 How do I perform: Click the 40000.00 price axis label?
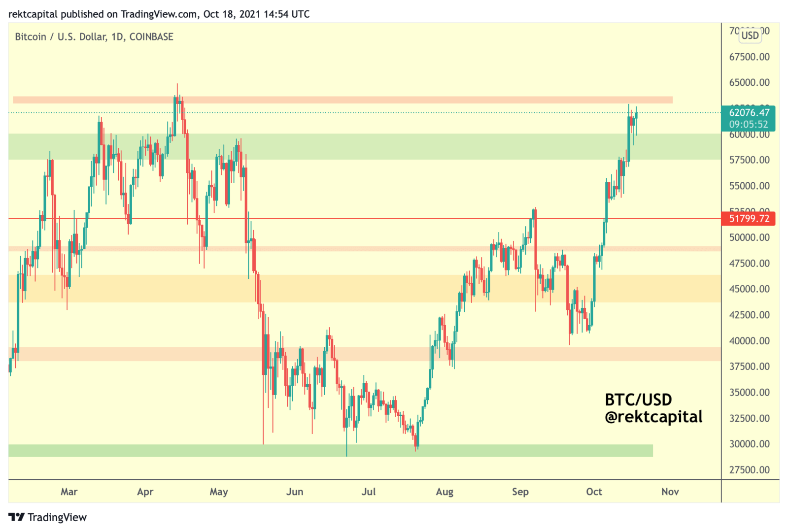749,340
